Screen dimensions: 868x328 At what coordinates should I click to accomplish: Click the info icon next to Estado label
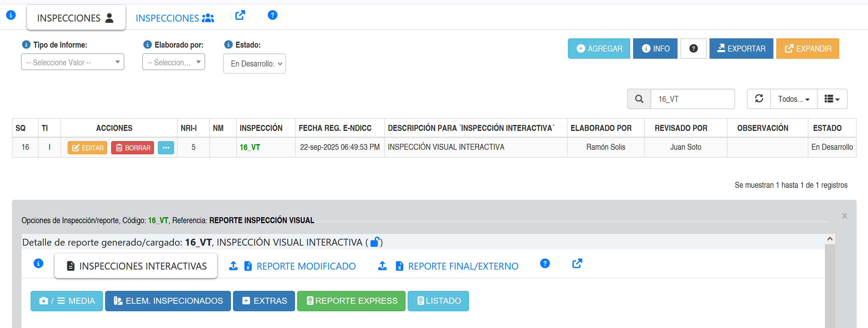pos(229,45)
